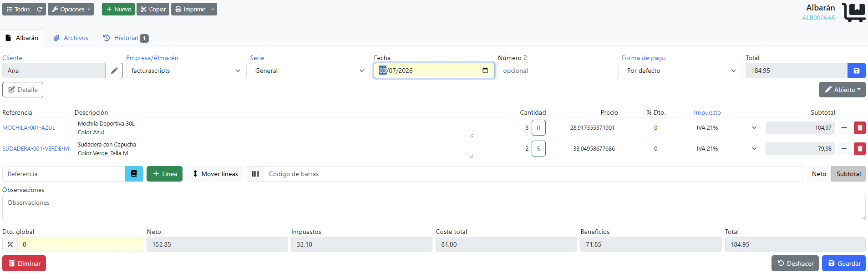Switch to the Archivos tab
Viewport: 868px width, 273px height.
coord(71,38)
